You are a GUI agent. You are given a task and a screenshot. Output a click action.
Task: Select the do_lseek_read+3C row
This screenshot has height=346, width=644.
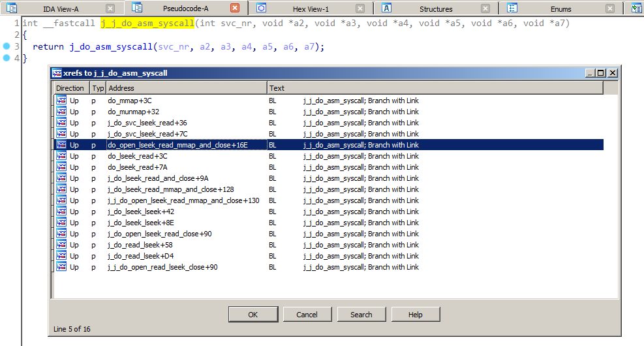[329, 156]
